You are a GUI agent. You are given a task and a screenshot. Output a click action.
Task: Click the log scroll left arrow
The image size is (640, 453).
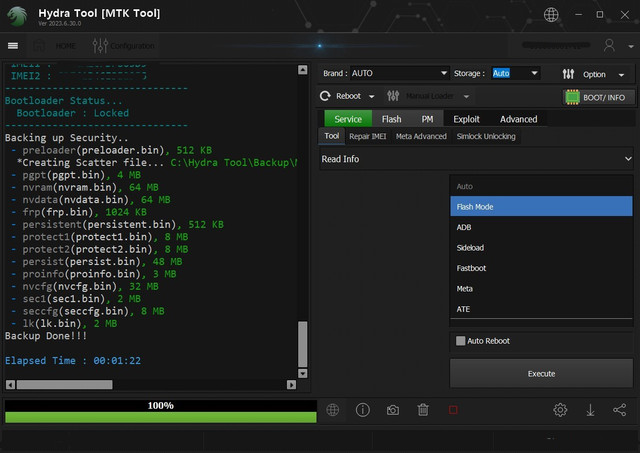11,384
